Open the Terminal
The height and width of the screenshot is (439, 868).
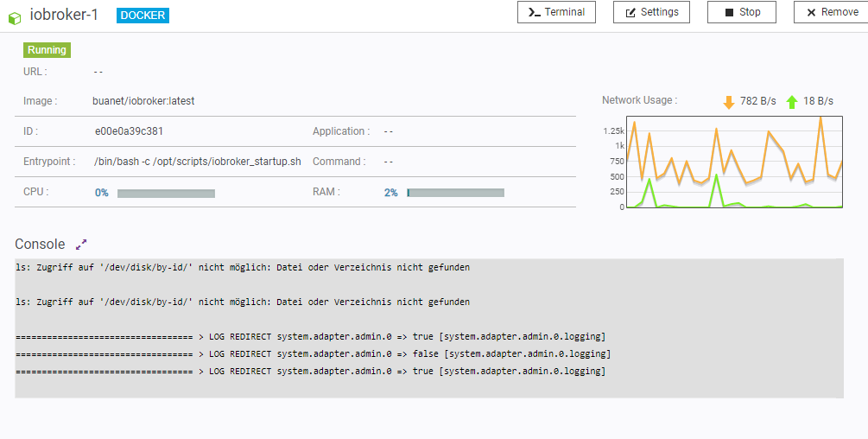tap(556, 12)
